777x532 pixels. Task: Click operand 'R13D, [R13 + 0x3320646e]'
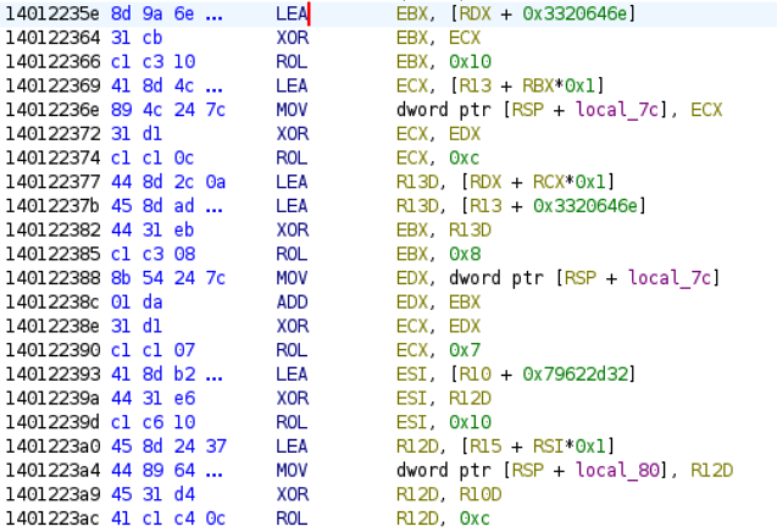click(x=521, y=206)
